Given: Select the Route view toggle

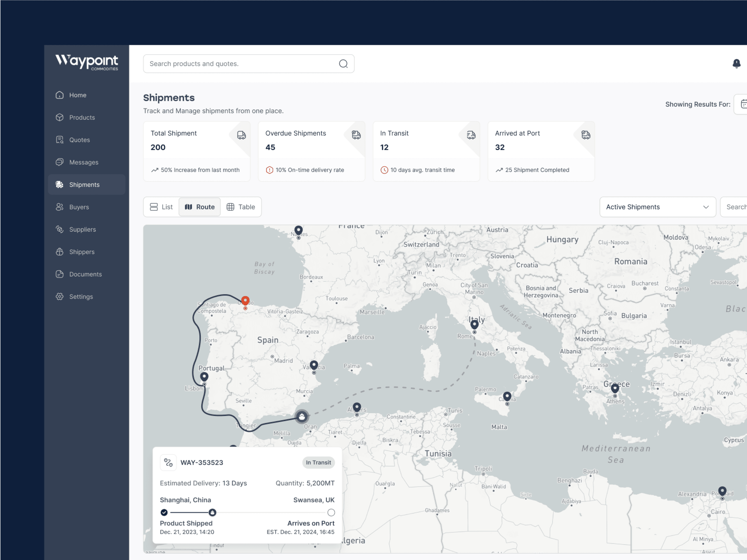Looking at the screenshot, I should point(200,207).
